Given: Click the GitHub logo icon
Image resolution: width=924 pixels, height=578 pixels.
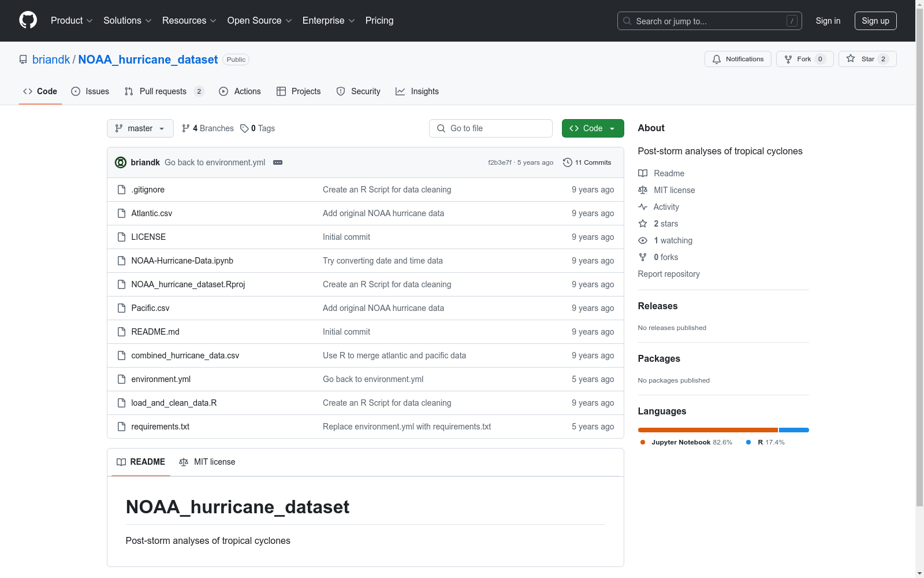Looking at the screenshot, I should pos(28,20).
